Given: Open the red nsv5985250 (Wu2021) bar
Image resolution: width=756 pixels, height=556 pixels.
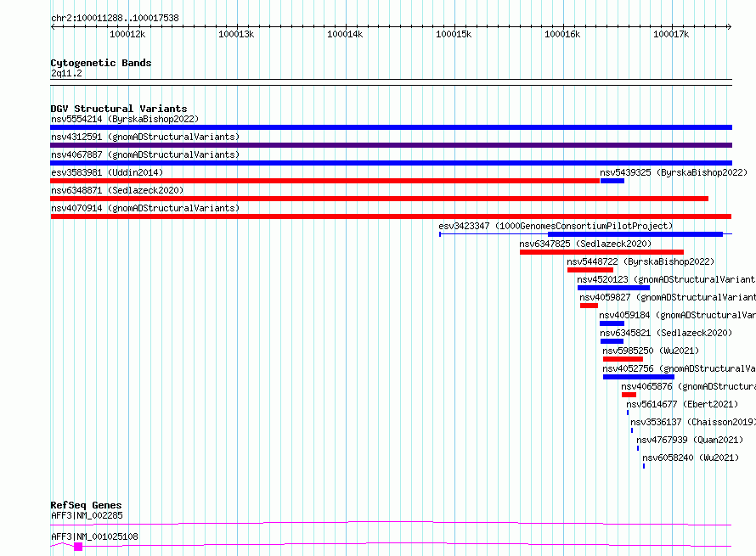Looking at the screenshot, I should click(x=623, y=359).
